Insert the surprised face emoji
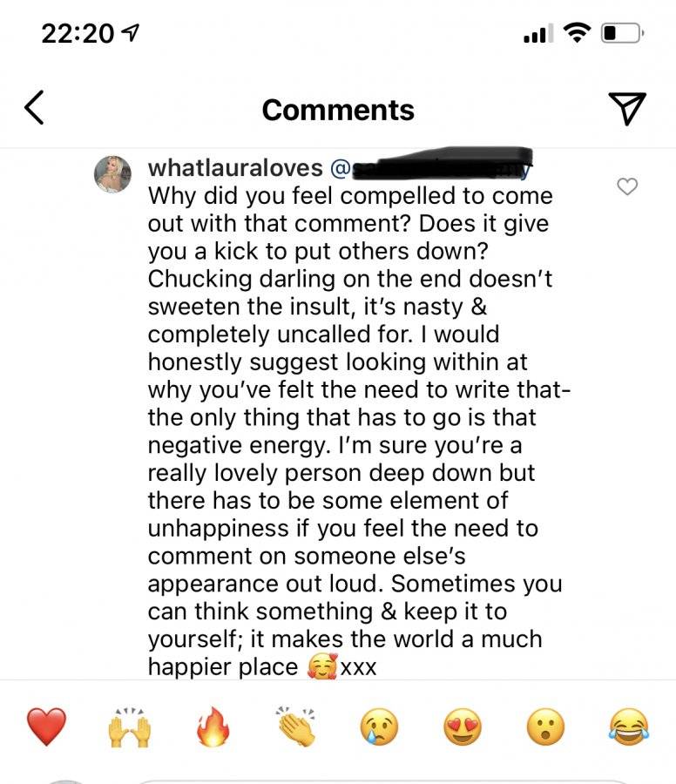This screenshot has width=676, height=784. click(x=545, y=727)
